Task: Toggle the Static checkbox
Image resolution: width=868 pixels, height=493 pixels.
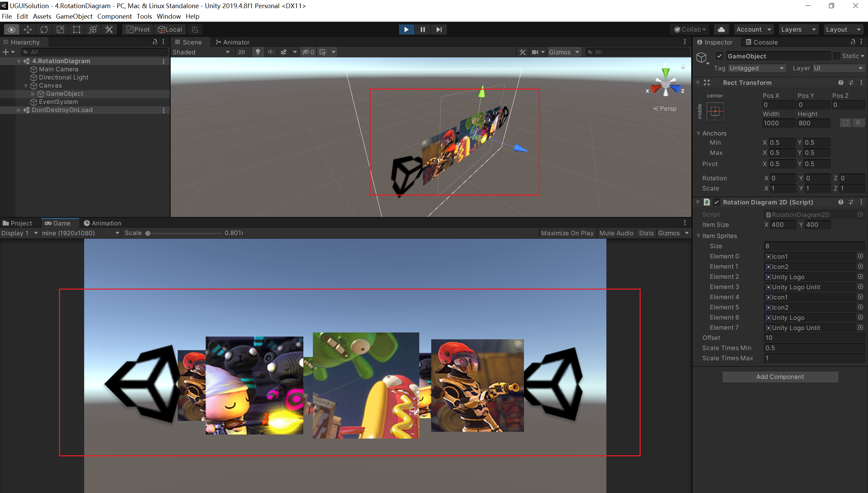Action: point(837,56)
